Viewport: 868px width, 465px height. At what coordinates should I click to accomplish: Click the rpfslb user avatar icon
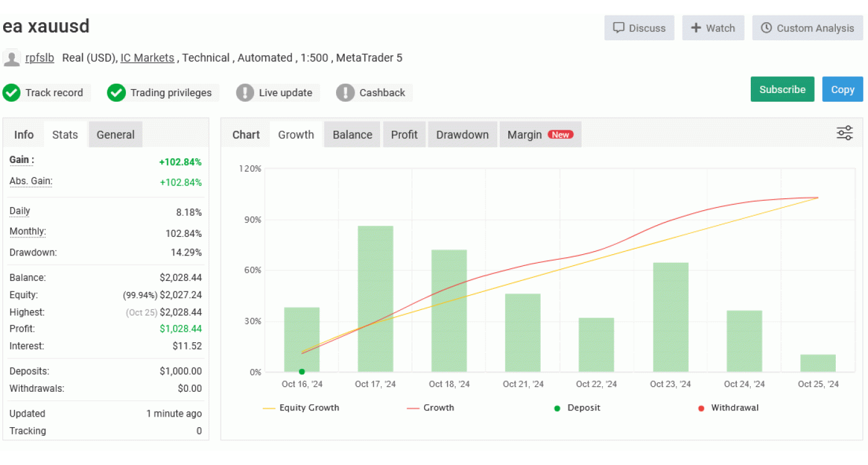click(12, 58)
